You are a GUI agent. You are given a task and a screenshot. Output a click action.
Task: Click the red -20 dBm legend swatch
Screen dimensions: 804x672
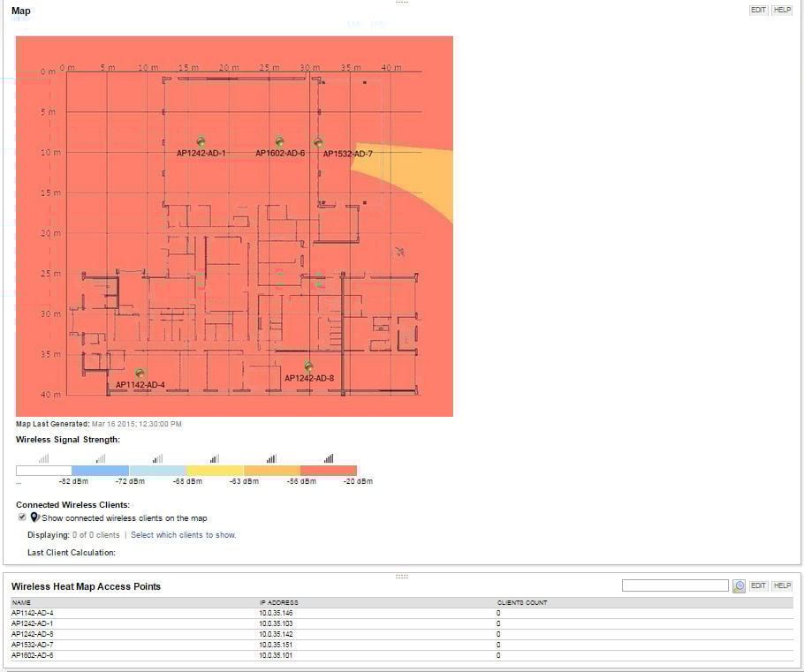coord(328,471)
